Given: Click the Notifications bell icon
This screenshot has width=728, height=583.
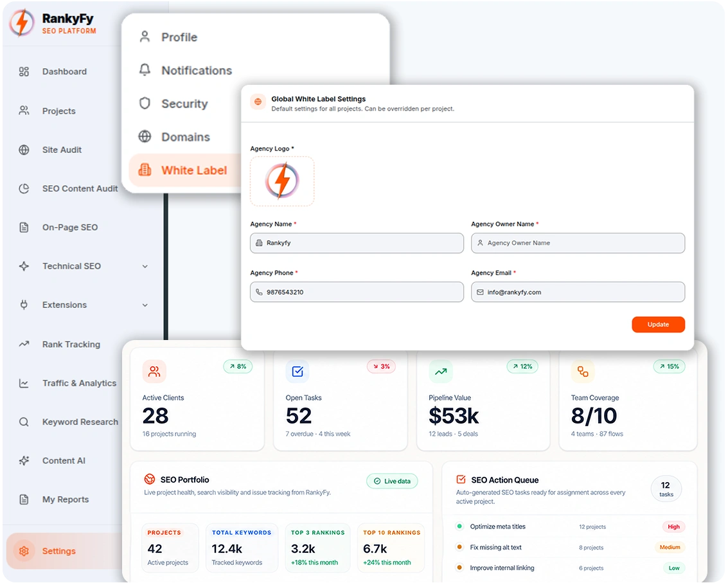Looking at the screenshot, I should 145,69.
